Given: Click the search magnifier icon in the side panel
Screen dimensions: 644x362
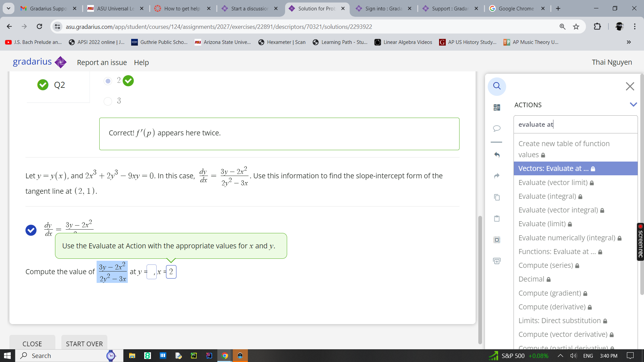Looking at the screenshot, I should (497, 86).
